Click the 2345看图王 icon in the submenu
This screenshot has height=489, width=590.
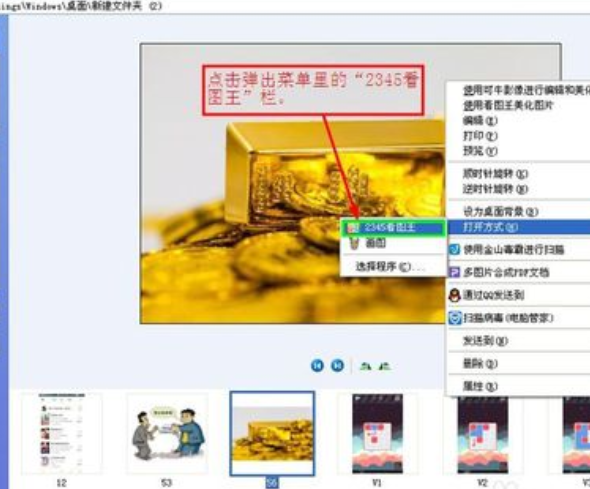click(353, 228)
